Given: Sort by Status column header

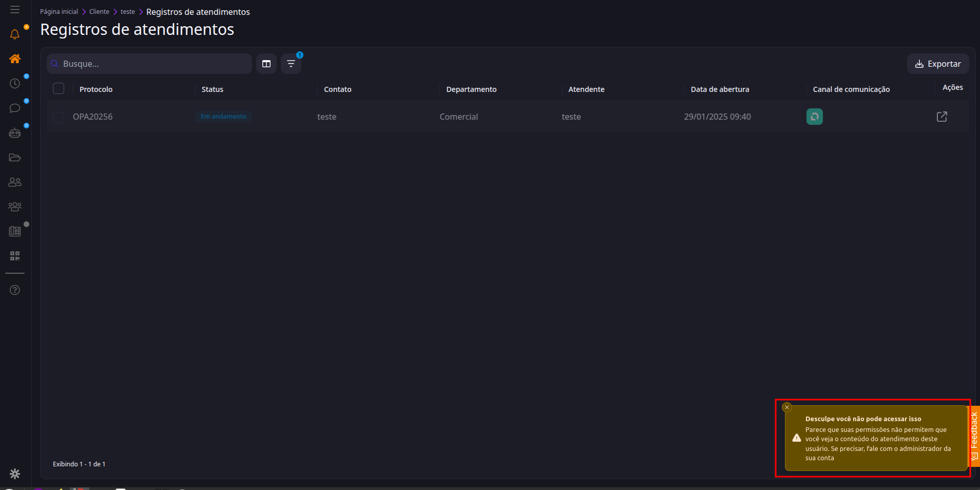Looking at the screenshot, I should click(x=213, y=89).
